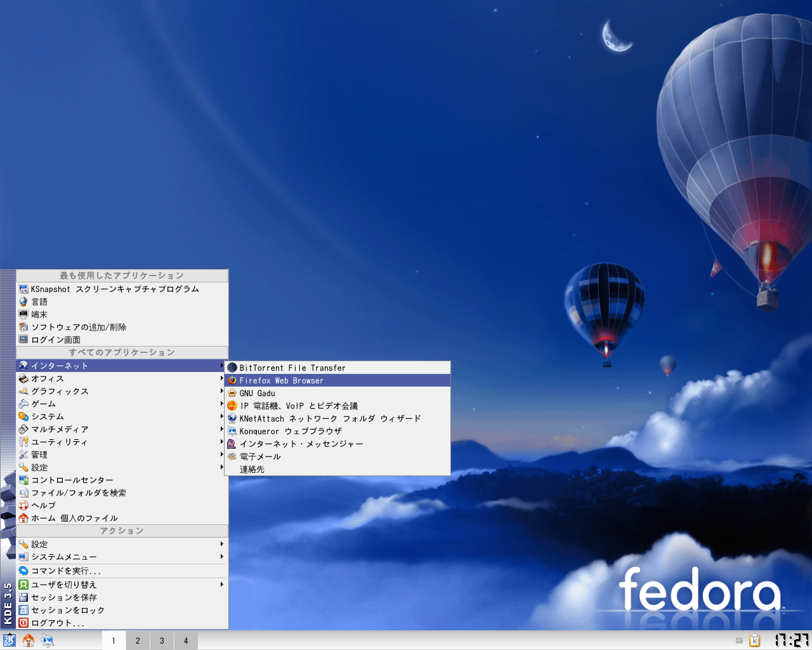Switch to virtual desktop 3
Screen dimensions: 812x650
162,640
